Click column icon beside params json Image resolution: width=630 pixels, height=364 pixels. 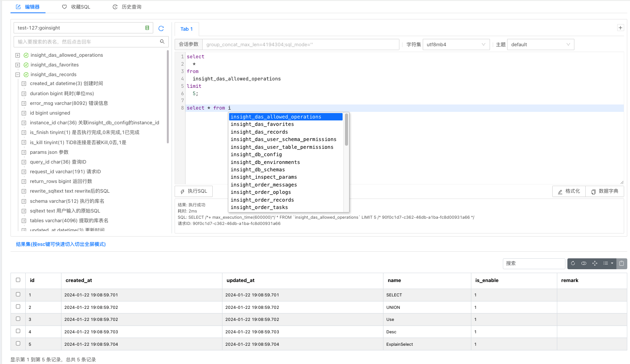(x=24, y=152)
